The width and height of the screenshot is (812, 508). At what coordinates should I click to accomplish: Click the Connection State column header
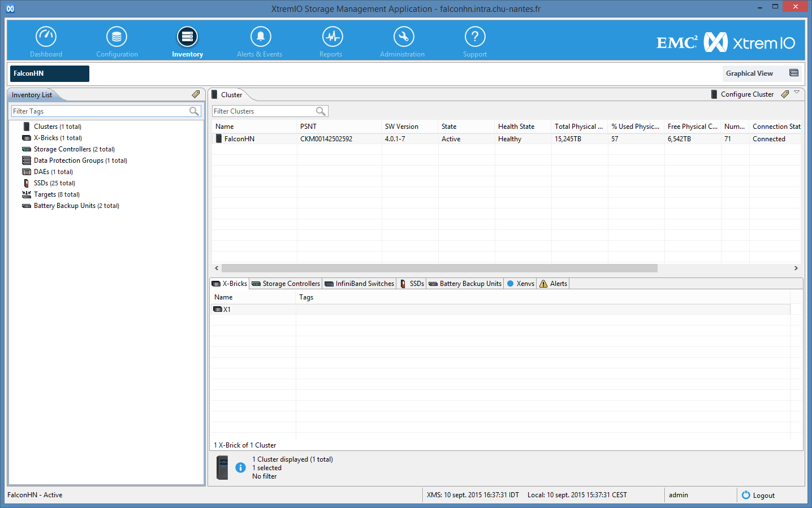[775, 127]
